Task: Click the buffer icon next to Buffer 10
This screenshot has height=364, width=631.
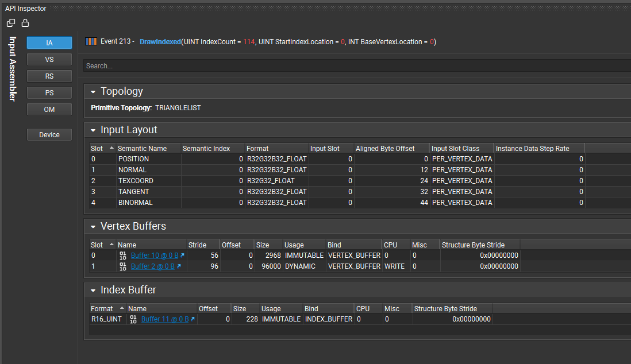Action: tap(123, 255)
